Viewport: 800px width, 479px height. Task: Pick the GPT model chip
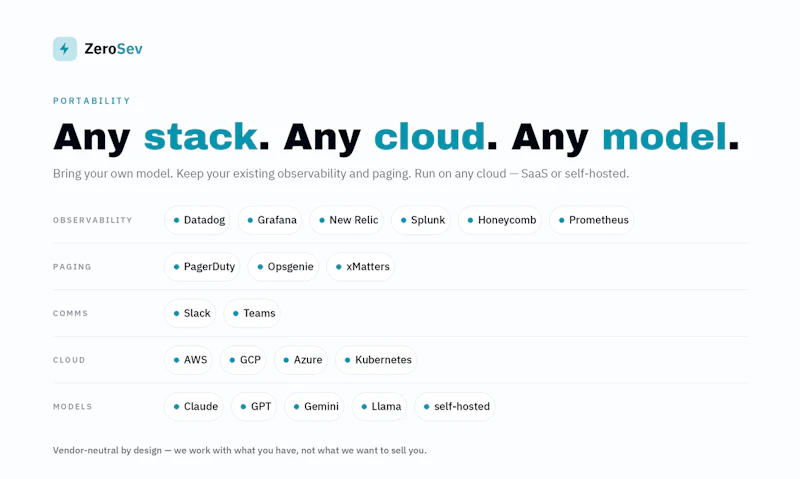[254, 407]
